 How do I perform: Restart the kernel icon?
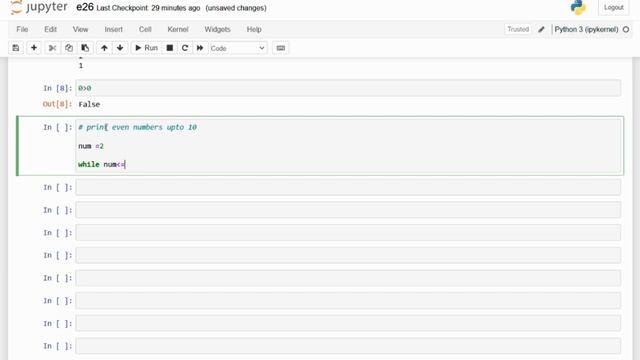(185, 48)
